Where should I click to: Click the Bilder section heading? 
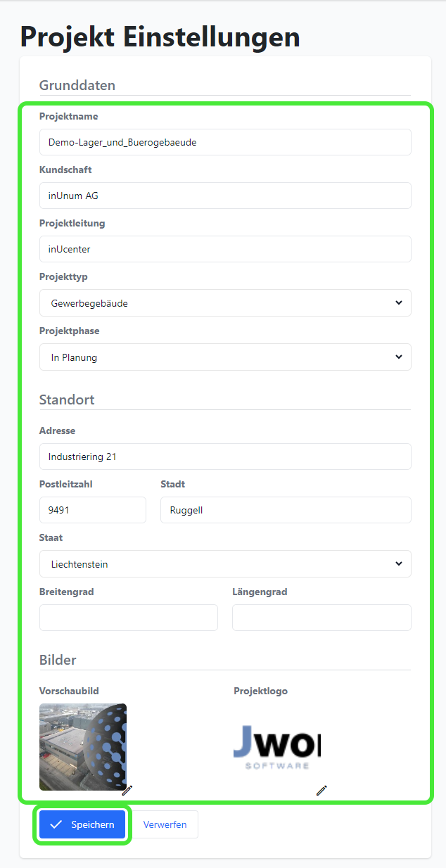point(58,660)
